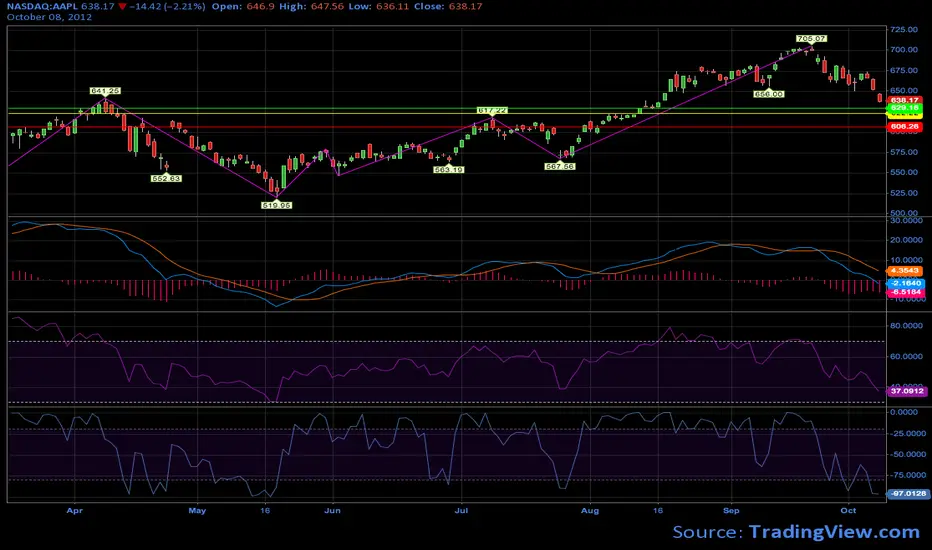The height and width of the screenshot is (550, 932).
Task: Click the 656.00 price label
Action: pos(769,95)
